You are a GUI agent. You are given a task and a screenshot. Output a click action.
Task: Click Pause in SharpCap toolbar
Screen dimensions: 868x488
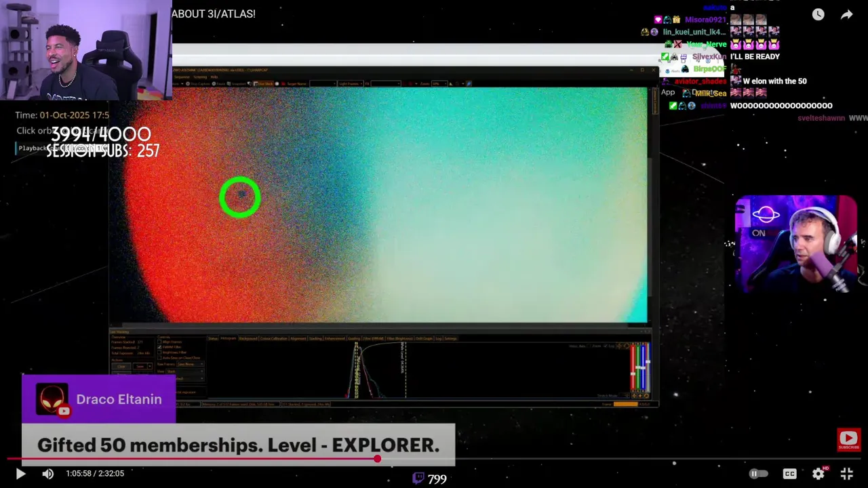(220, 83)
